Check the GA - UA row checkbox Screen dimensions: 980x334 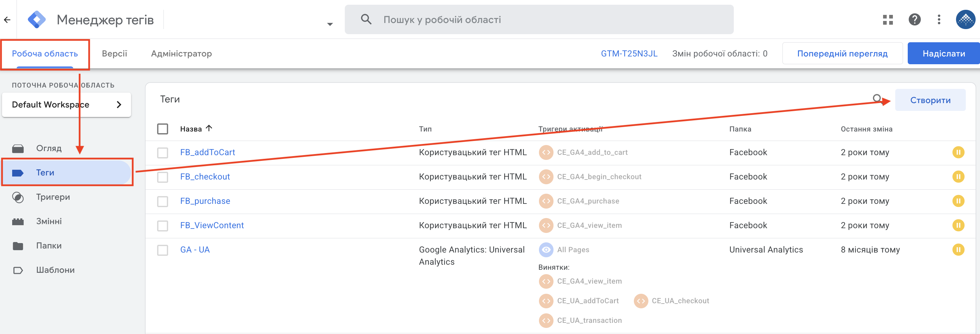pos(162,250)
